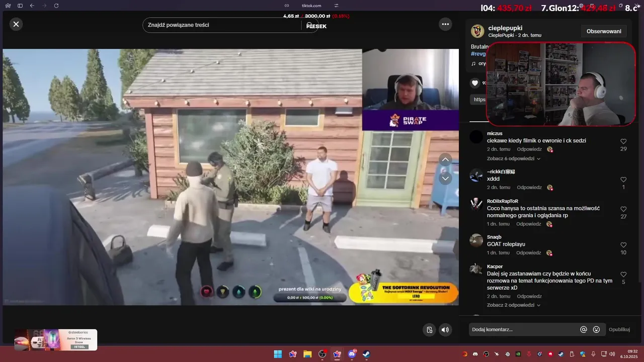Reply to miczus's comment via Odpowiedz
644x362 pixels.
(x=529, y=149)
